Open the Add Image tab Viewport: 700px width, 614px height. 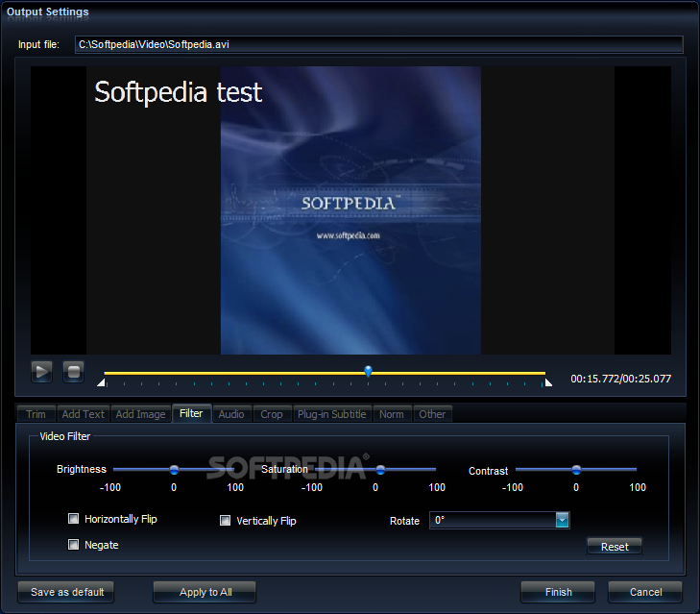click(x=140, y=414)
